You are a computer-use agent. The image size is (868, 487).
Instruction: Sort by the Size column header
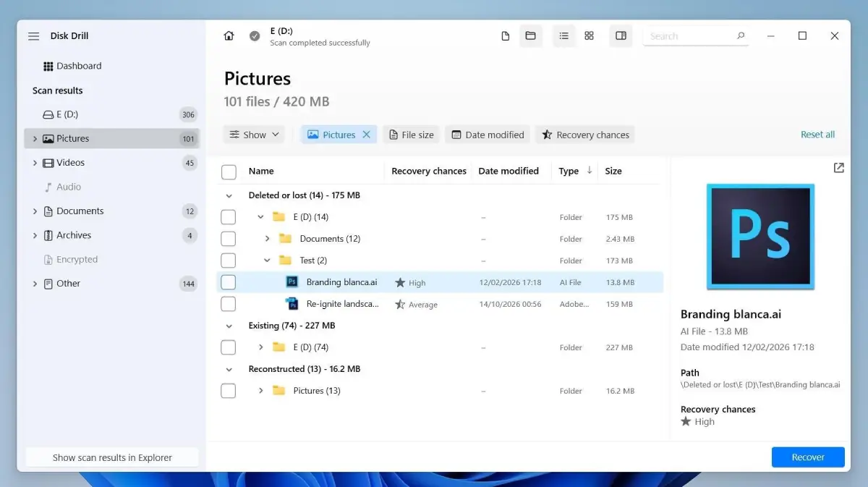[613, 171]
